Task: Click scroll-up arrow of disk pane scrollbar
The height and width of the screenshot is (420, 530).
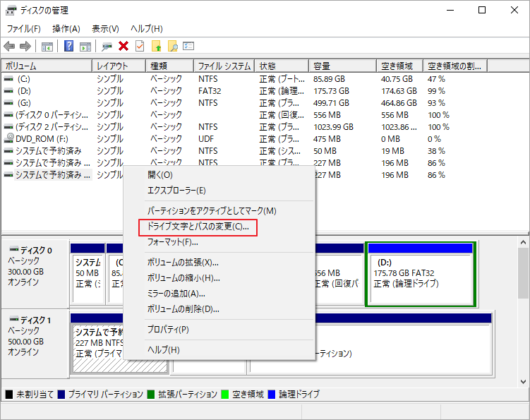Action: pos(523,242)
